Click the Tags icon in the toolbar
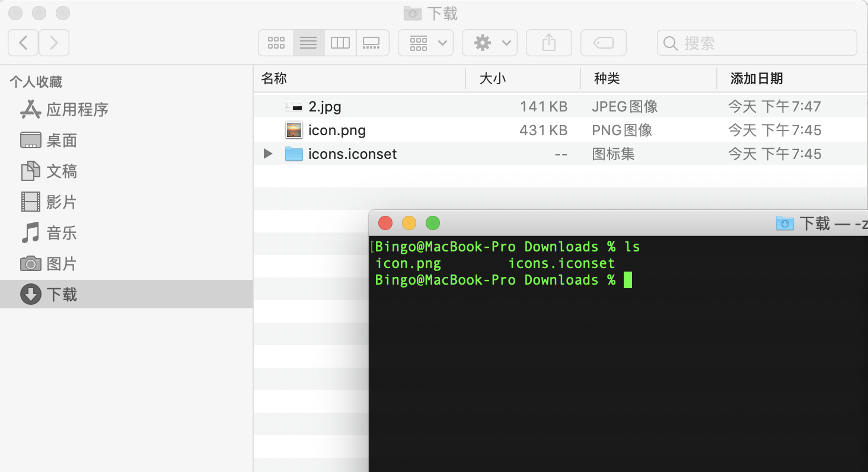This screenshot has width=868, height=472. point(603,42)
